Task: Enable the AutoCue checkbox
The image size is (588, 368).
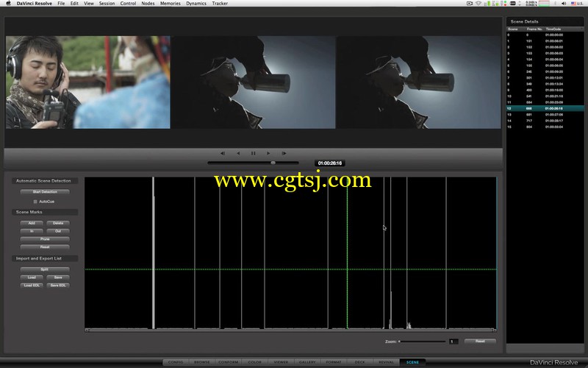Action: click(x=35, y=202)
